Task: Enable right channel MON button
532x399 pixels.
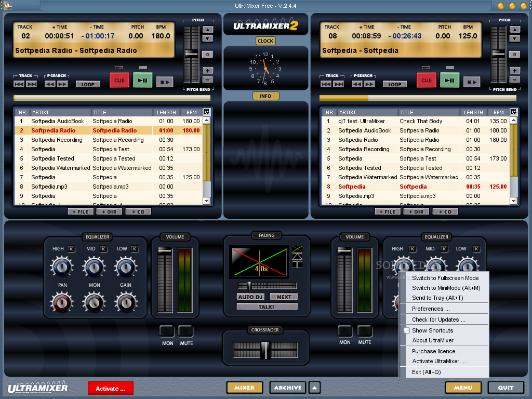Action: tap(345, 331)
